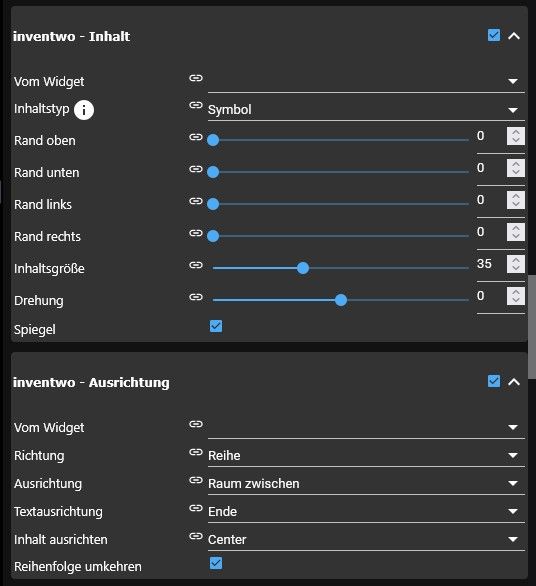
Task: Toggle the inventwo - Inhalt section checkbox
Action: (x=494, y=36)
